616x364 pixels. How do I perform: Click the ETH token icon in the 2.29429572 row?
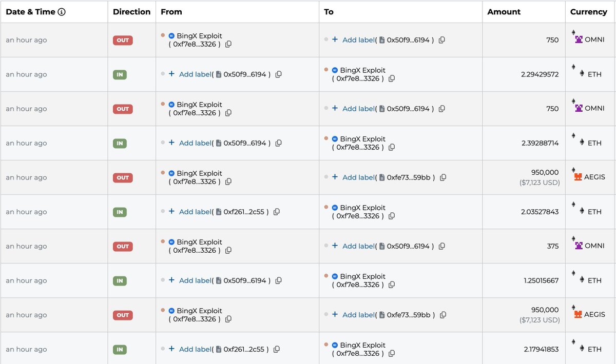pos(582,74)
